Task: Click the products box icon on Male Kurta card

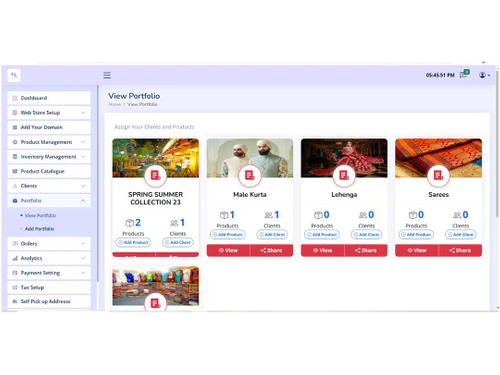Action: (x=224, y=215)
